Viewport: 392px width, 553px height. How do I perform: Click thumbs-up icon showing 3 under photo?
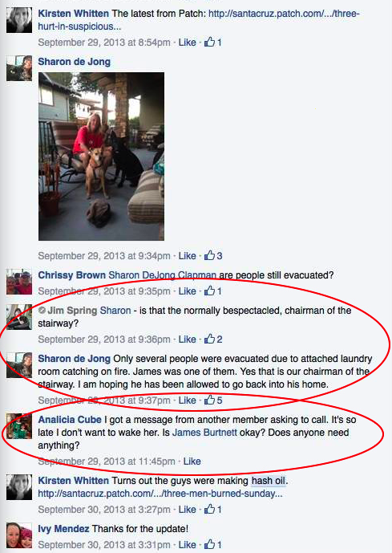coord(209,255)
